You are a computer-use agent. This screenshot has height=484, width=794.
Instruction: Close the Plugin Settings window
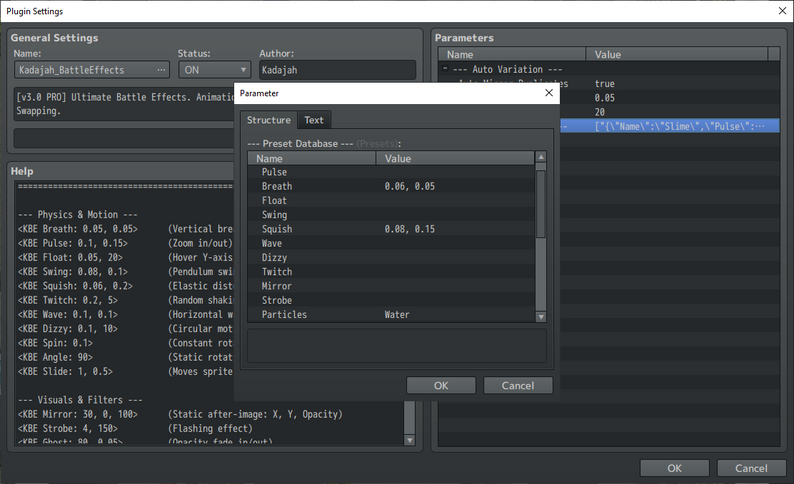pyautogui.click(x=782, y=11)
